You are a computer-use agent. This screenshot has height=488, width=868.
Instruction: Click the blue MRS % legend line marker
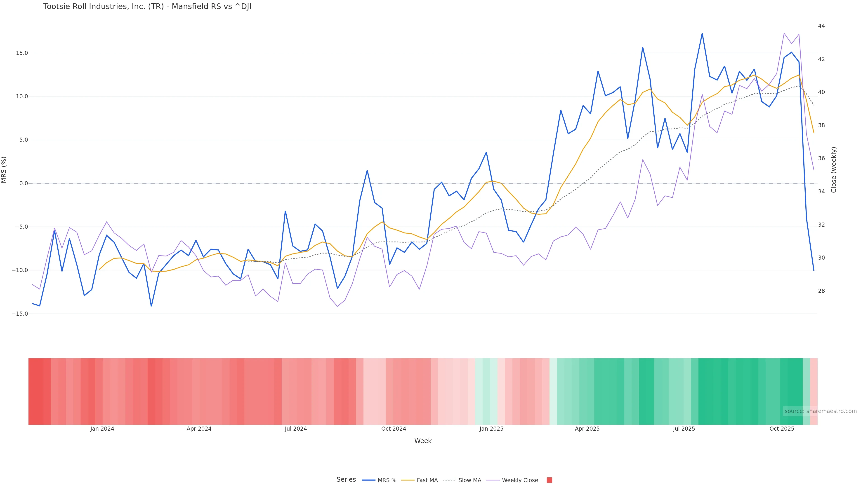(368, 480)
